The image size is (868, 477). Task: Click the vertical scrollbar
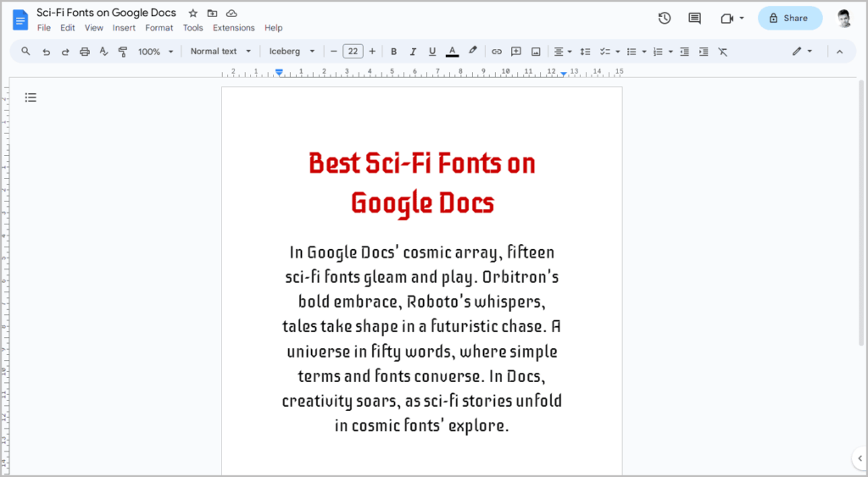[x=861, y=213]
